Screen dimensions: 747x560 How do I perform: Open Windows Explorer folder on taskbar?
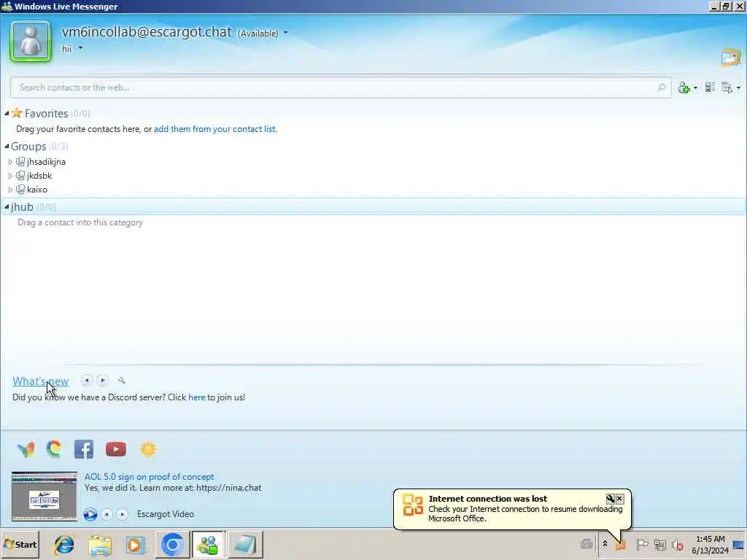(99, 545)
